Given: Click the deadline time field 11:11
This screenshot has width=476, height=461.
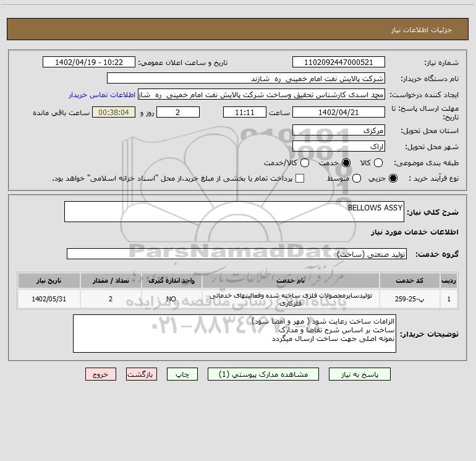Looking at the screenshot, I should [x=245, y=112].
